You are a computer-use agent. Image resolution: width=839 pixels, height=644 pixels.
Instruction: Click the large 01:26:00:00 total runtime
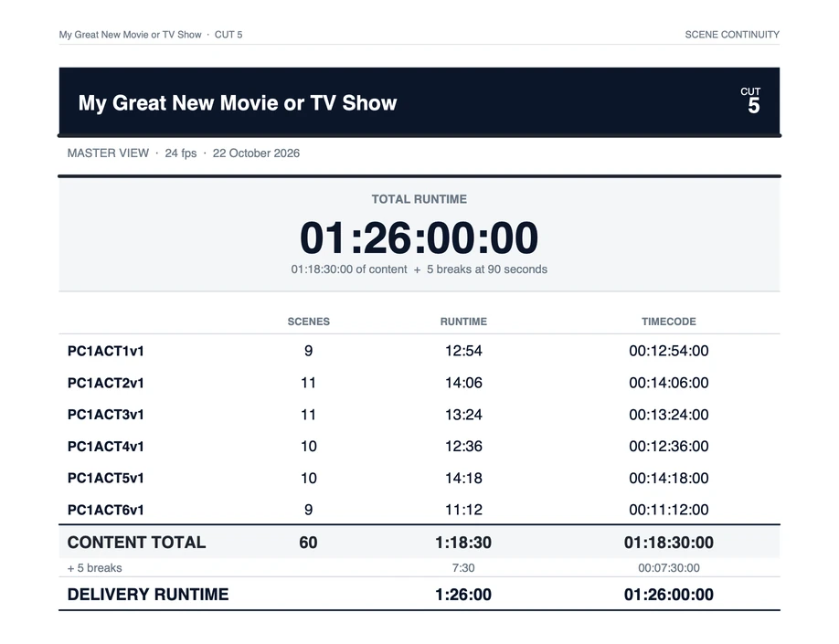(419, 238)
